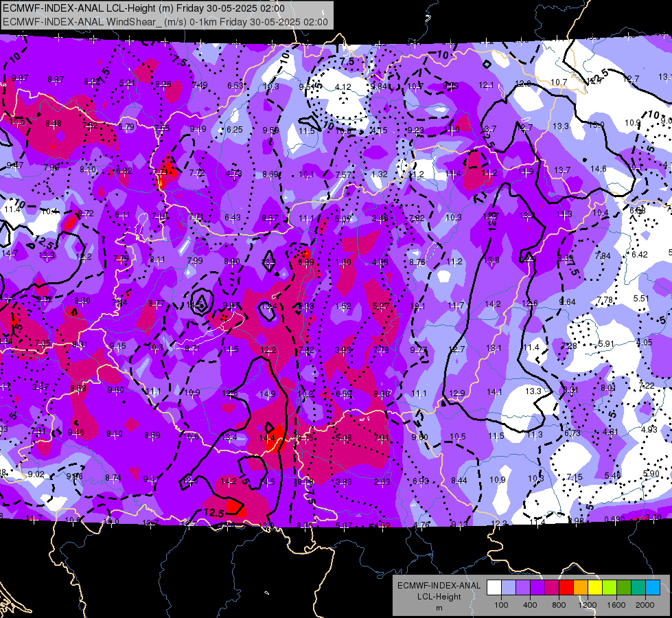Click the wind shear value 9.02
Viewport: 672px width, 618px height.
[x=36, y=474]
